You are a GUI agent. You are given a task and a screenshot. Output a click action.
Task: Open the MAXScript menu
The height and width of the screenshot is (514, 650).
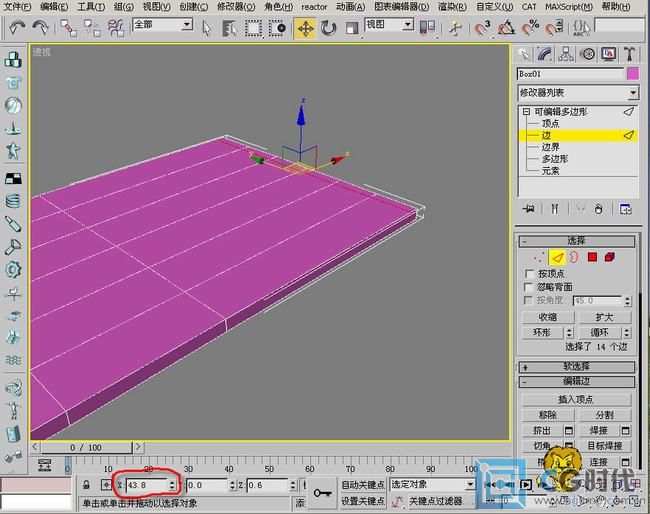click(x=569, y=7)
